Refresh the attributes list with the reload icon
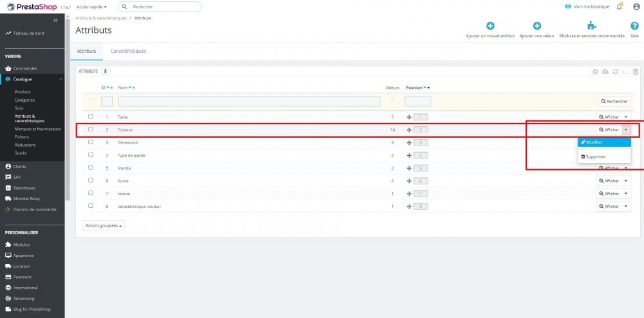Screen dimensions: 644x318 615,71
